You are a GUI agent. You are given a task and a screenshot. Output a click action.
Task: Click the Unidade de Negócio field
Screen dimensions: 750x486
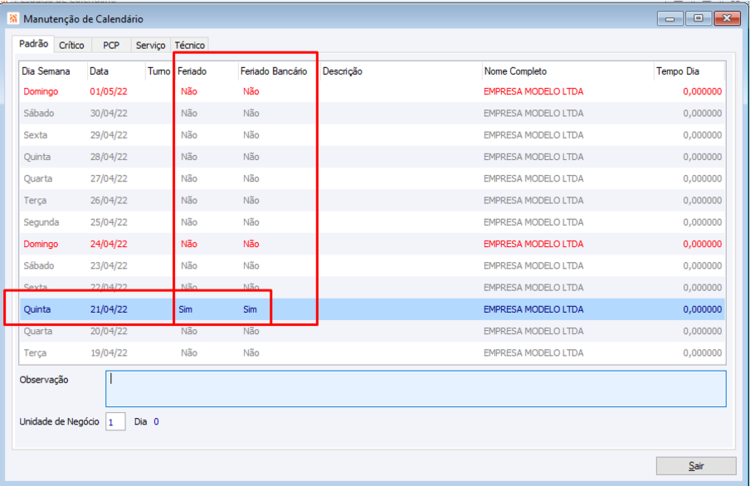[x=115, y=422]
